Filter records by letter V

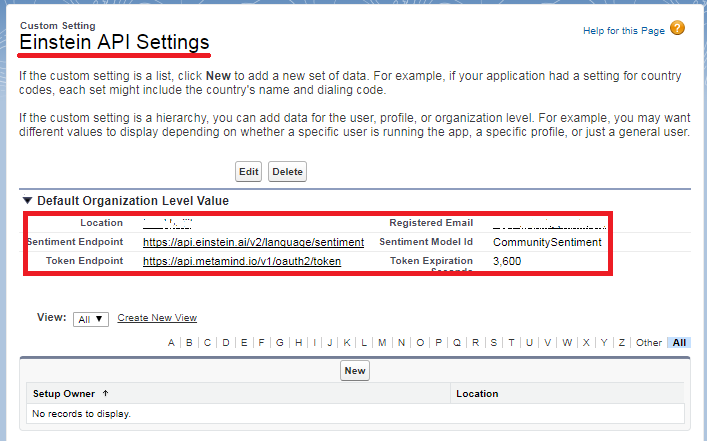click(547, 343)
